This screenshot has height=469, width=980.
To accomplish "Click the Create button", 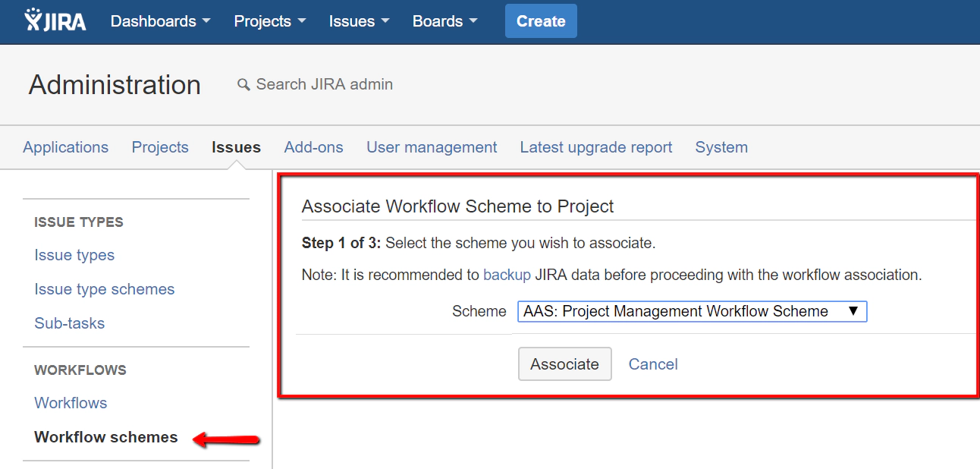I will click(540, 20).
